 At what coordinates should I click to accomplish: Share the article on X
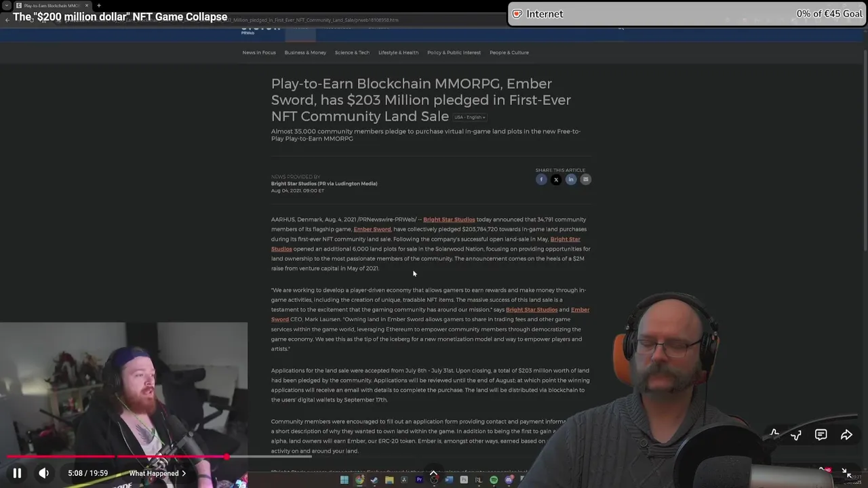pos(556,179)
